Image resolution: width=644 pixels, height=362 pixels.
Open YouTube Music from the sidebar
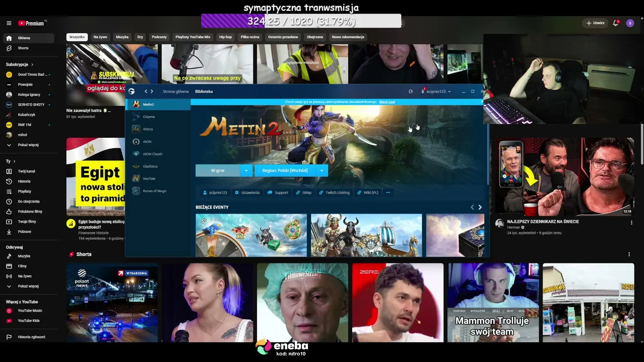(x=30, y=311)
